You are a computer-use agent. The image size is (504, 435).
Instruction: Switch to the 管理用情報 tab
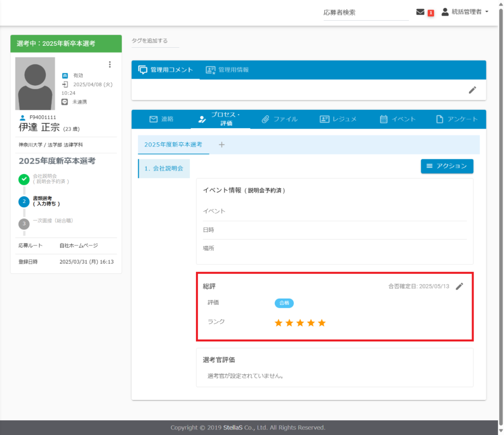click(227, 70)
